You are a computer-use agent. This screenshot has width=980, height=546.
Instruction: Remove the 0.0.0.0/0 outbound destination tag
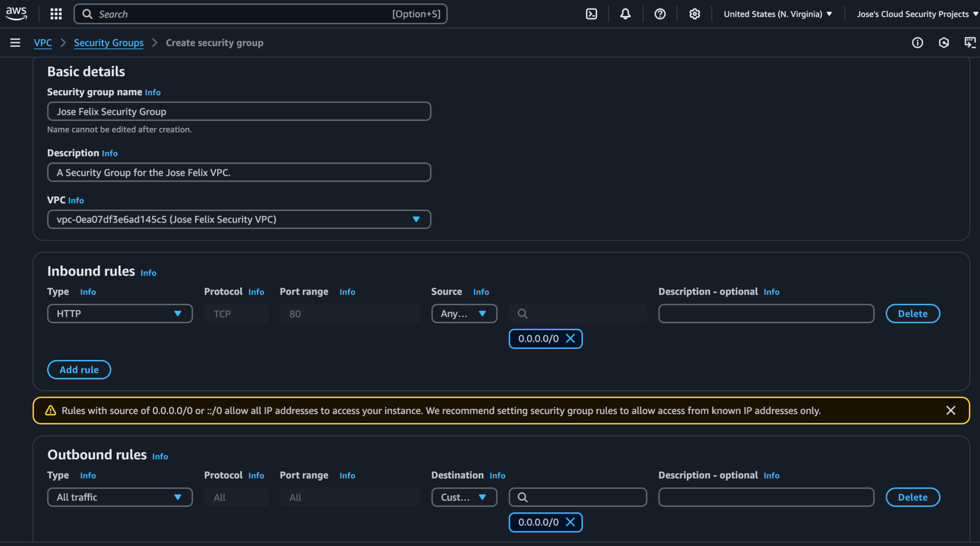pyautogui.click(x=570, y=522)
